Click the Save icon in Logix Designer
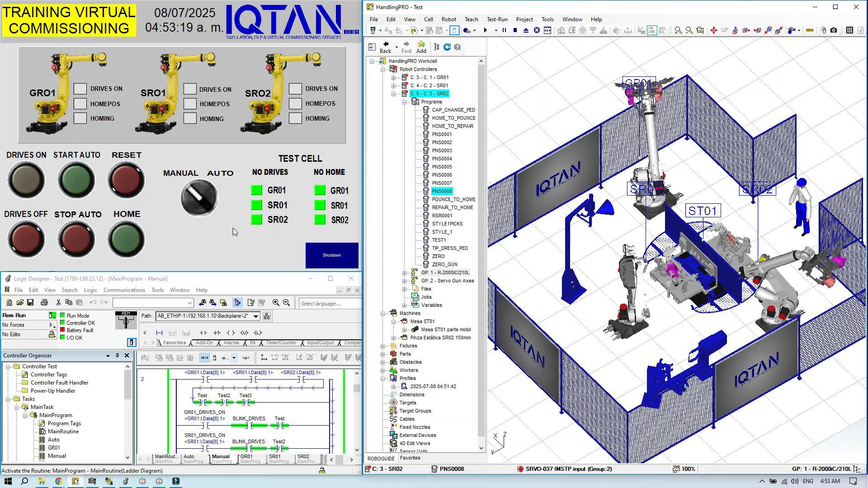Viewport: 868px width, 488px height. (30, 302)
